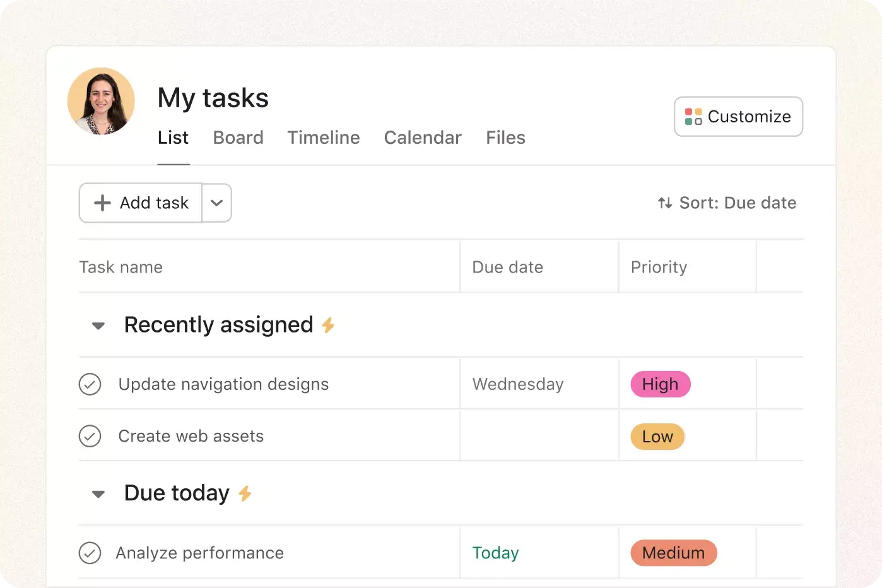
Task: Click the Sort arrows icon
Action: point(664,203)
